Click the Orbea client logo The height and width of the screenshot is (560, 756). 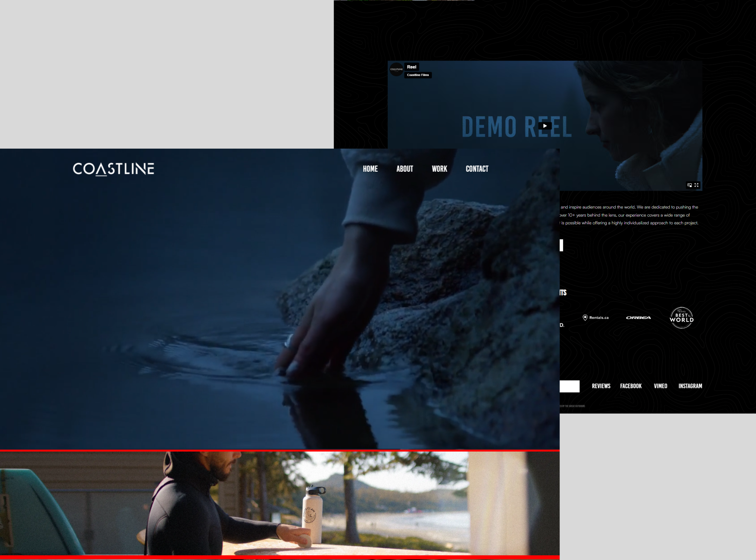pyautogui.click(x=638, y=318)
